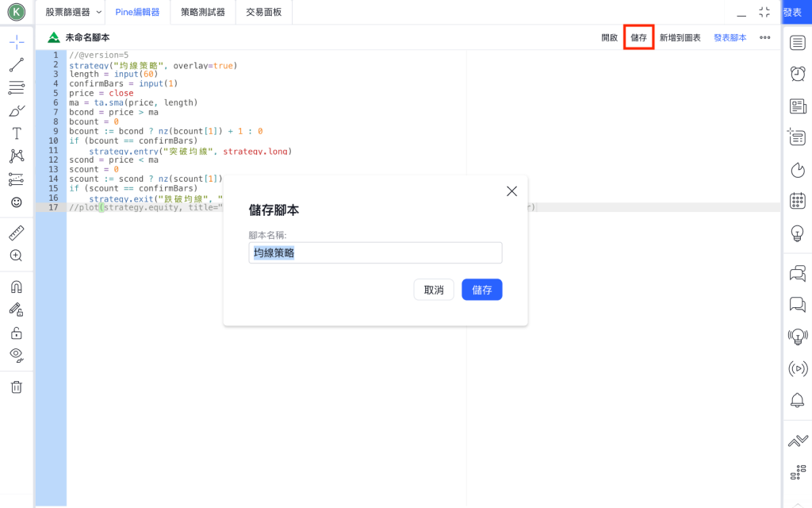Image resolution: width=812 pixels, height=508 pixels.
Task: Click 新增到圖表 add to chart
Action: coord(680,37)
